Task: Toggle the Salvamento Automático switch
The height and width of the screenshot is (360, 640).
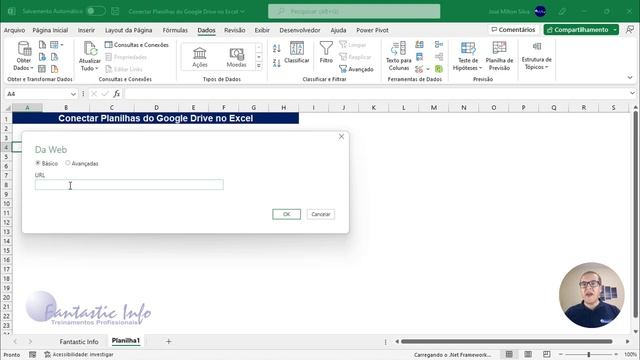Action: 96,11
